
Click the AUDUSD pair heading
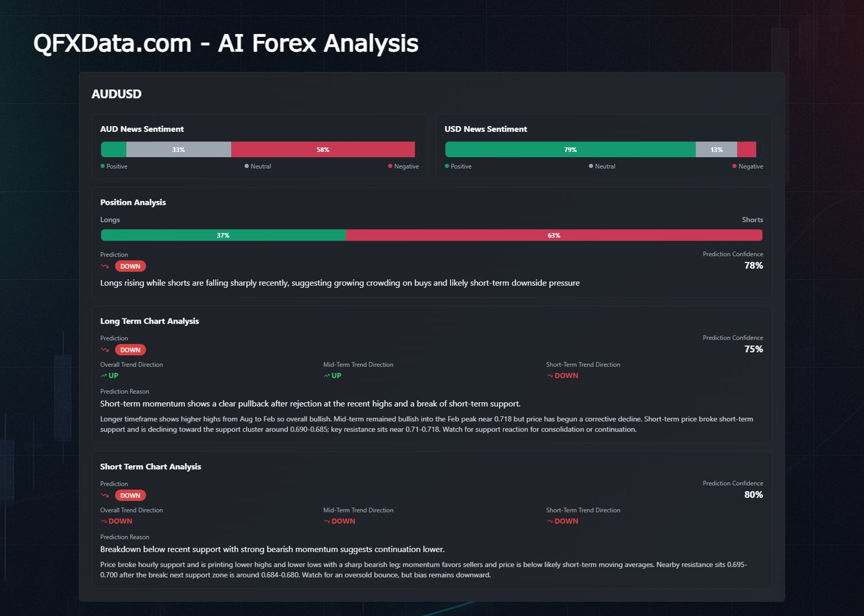click(116, 94)
